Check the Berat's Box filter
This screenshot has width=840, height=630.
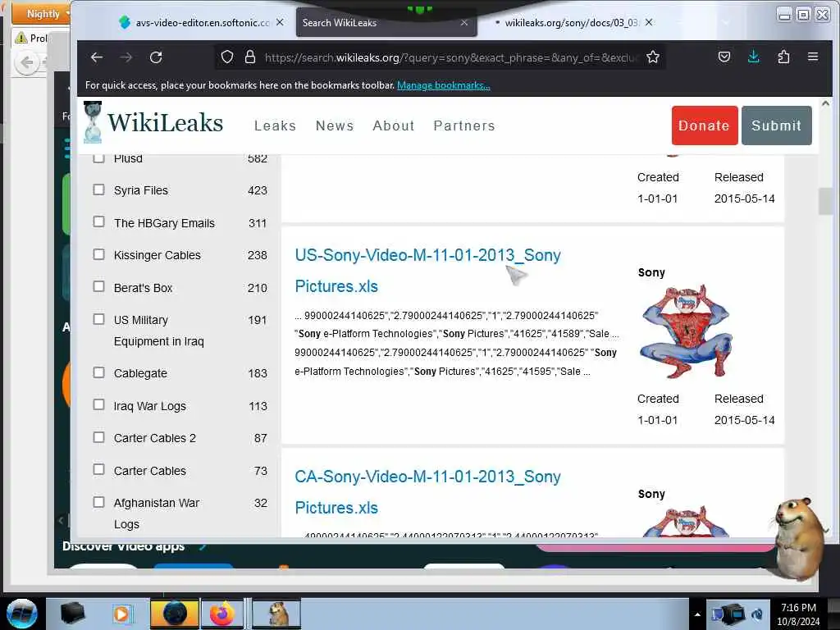pos(98,286)
